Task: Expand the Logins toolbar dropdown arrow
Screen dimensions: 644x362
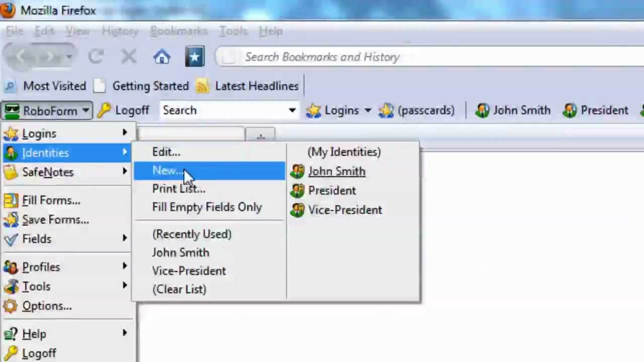Action: click(368, 110)
